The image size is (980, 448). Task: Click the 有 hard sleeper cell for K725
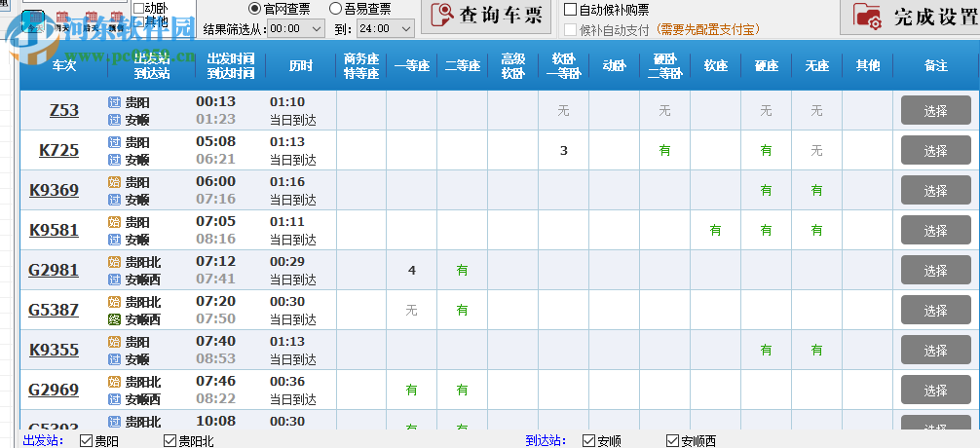pyautogui.click(x=665, y=150)
